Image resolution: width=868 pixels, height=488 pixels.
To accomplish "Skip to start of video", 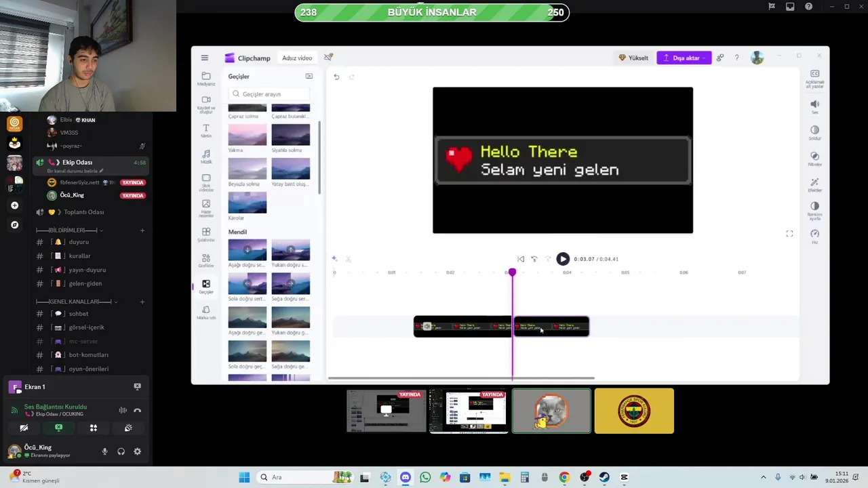I will [521, 259].
